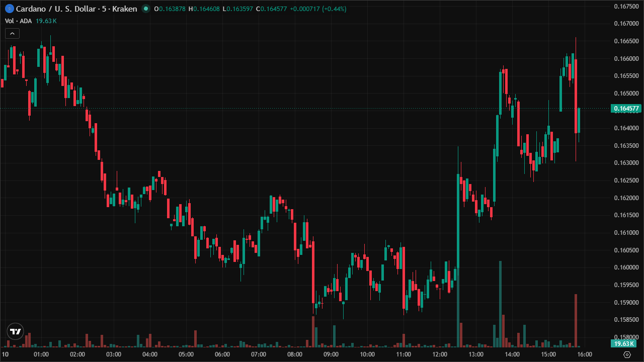This screenshot has height=362, width=644.
Task: Click the 0.158500 price axis label
Action: click(x=626, y=320)
